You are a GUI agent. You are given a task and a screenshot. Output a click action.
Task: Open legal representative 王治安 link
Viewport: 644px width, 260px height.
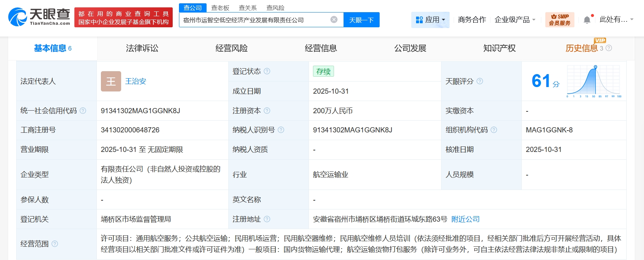(136, 81)
